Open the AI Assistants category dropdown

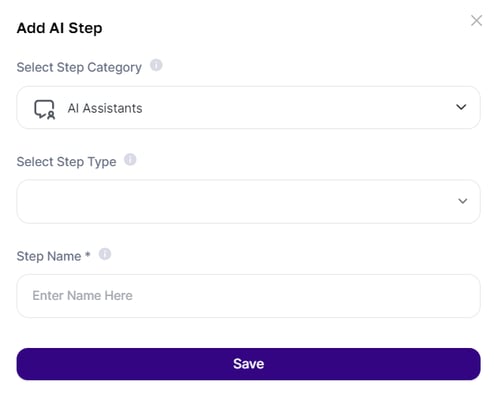[x=248, y=108]
